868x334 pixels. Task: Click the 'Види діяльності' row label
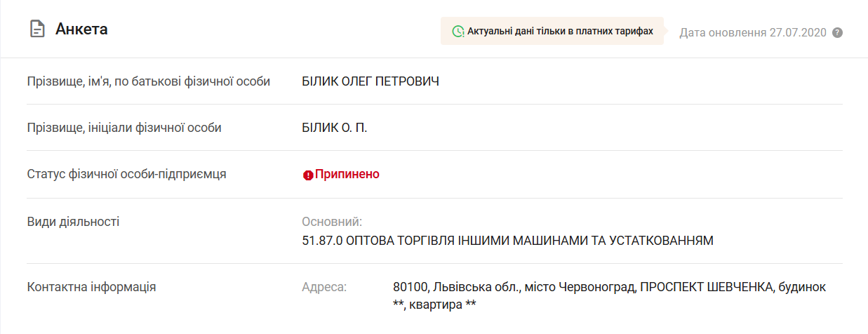tap(73, 222)
